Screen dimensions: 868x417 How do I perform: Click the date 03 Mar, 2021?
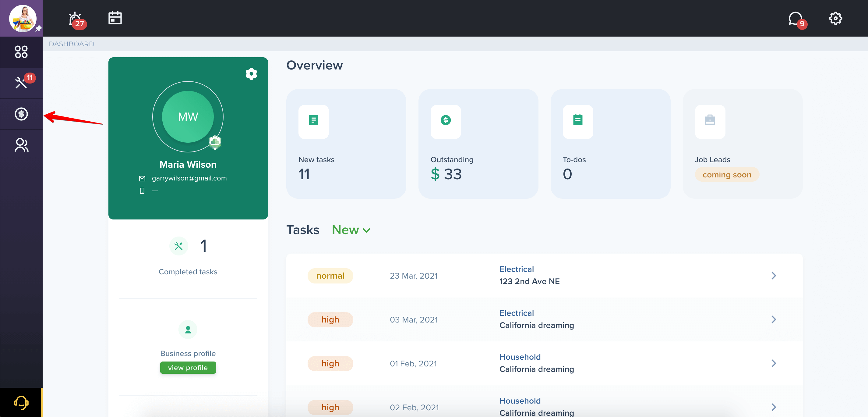point(414,320)
